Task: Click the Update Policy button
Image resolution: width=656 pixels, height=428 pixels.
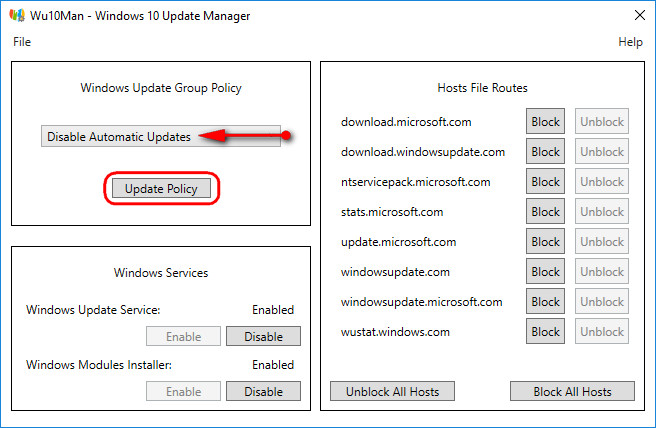Action: coord(161,189)
